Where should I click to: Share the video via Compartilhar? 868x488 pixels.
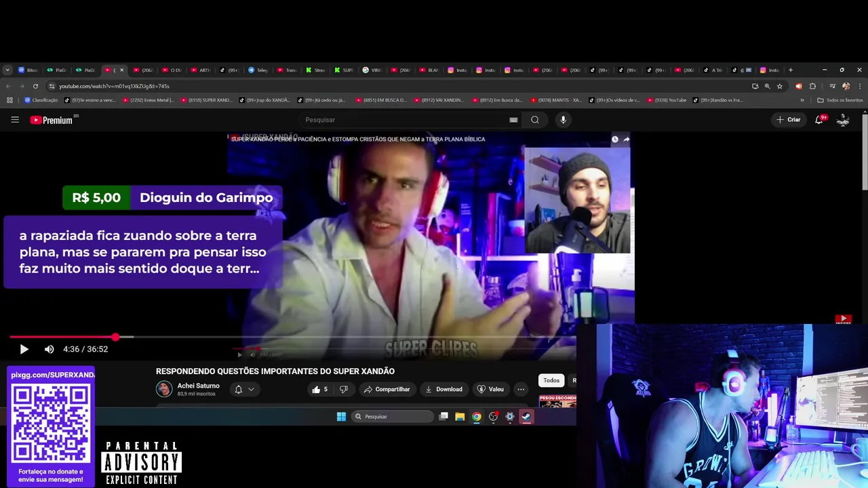pyautogui.click(x=387, y=389)
